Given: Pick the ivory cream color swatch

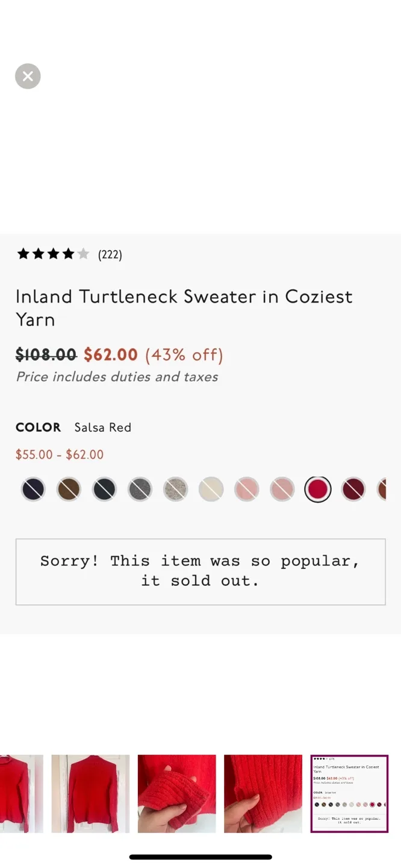Looking at the screenshot, I should pyautogui.click(x=211, y=489).
